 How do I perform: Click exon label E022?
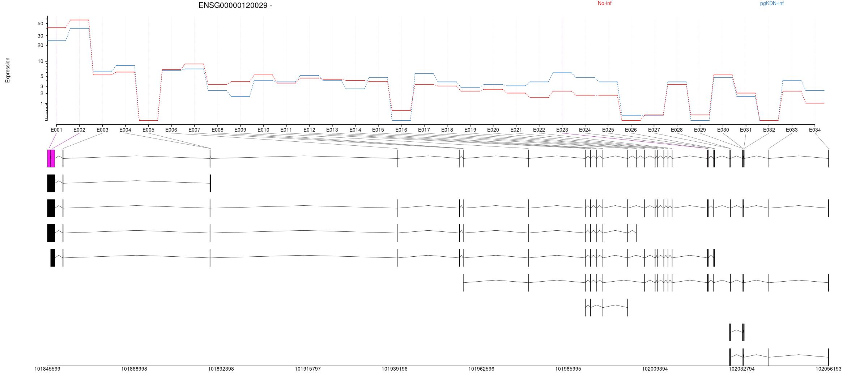[539, 130]
